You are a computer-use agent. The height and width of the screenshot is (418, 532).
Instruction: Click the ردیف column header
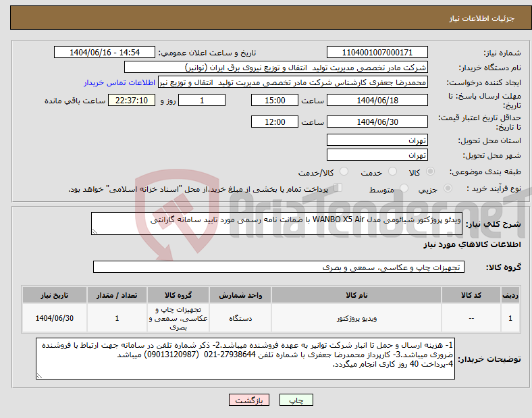tap(510, 295)
